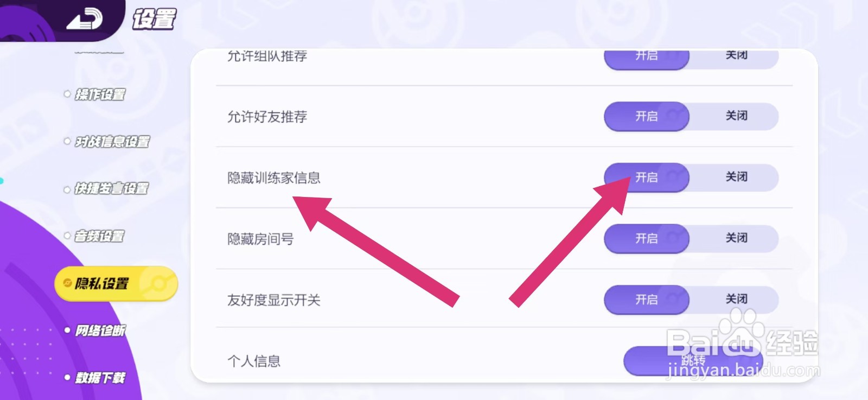Turn off 隐藏训练家信息 via 关闭
868x400 pixels.
pos(736,177)
